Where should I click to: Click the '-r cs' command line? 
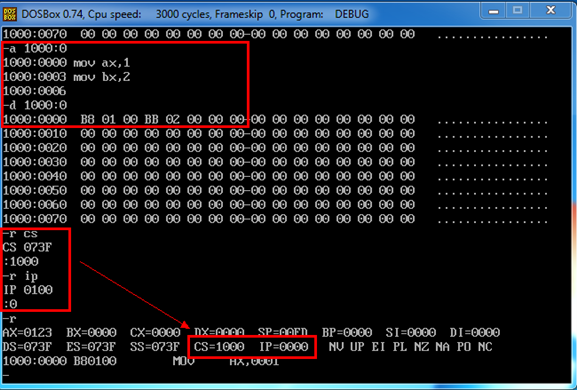tap(21, 234)
